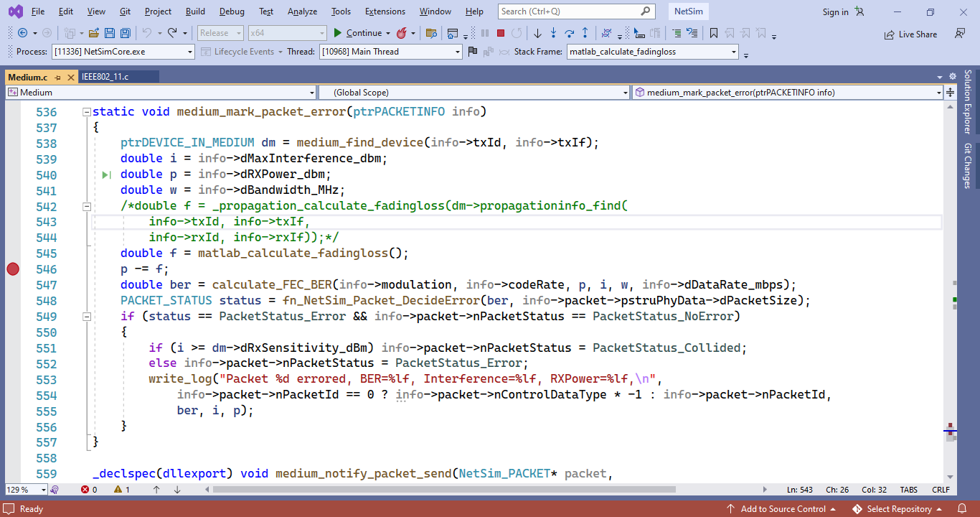Click the Save All icon

coord(126,33)
